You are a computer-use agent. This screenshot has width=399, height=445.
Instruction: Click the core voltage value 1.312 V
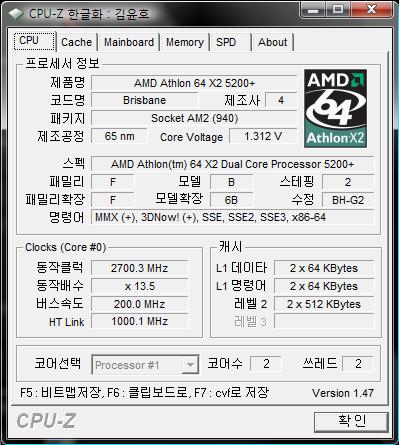pyautogui.click(x=263, y=136)
